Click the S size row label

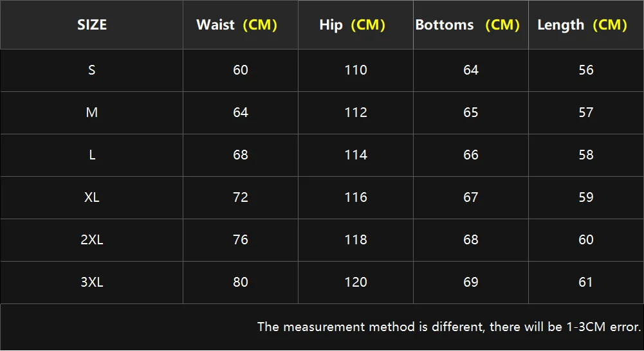[92, 70]
